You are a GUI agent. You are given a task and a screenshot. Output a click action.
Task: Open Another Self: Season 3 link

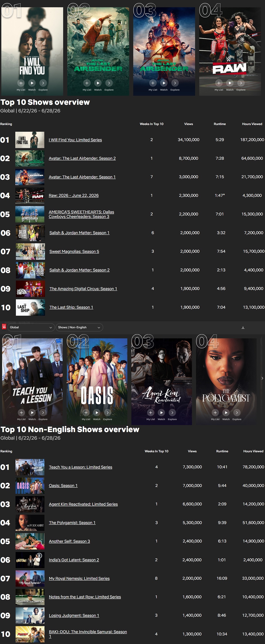tap(70, 541)
